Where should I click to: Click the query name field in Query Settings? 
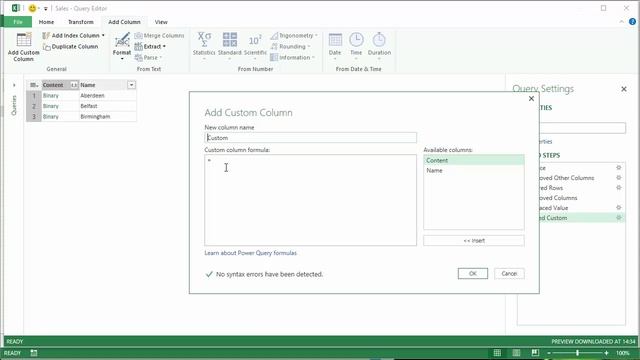582,128
